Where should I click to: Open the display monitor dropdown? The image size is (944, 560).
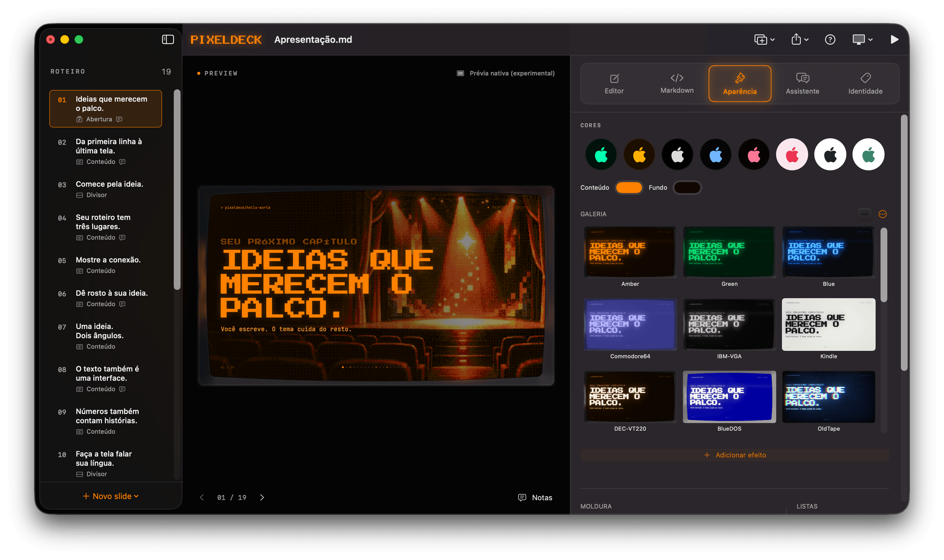862,40
